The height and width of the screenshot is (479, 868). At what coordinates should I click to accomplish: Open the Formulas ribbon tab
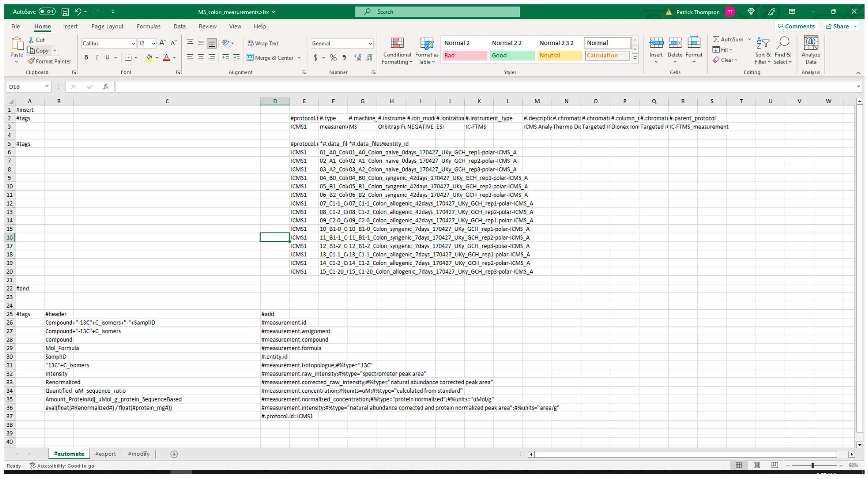coord(148,26)
